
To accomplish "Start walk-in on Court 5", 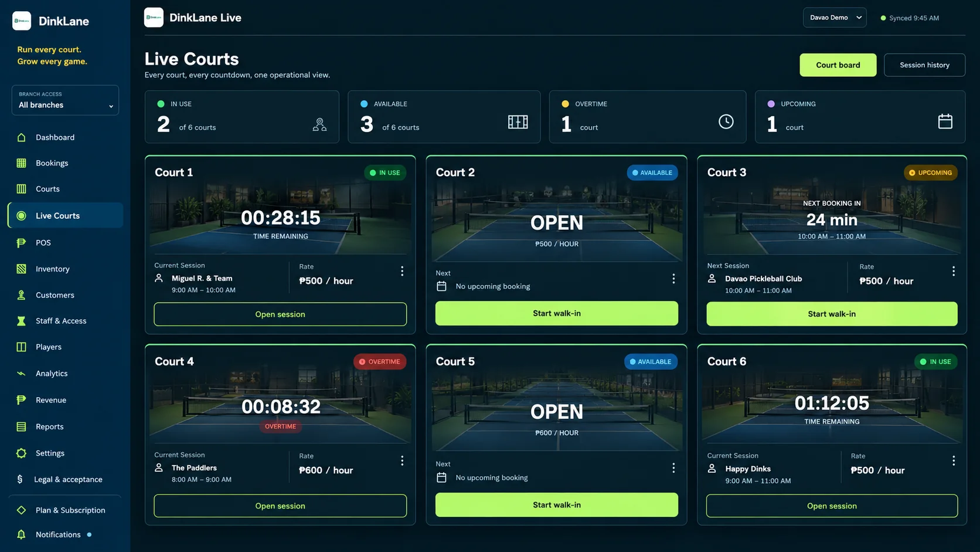I will pyautogui.click(x=557, y=504).
